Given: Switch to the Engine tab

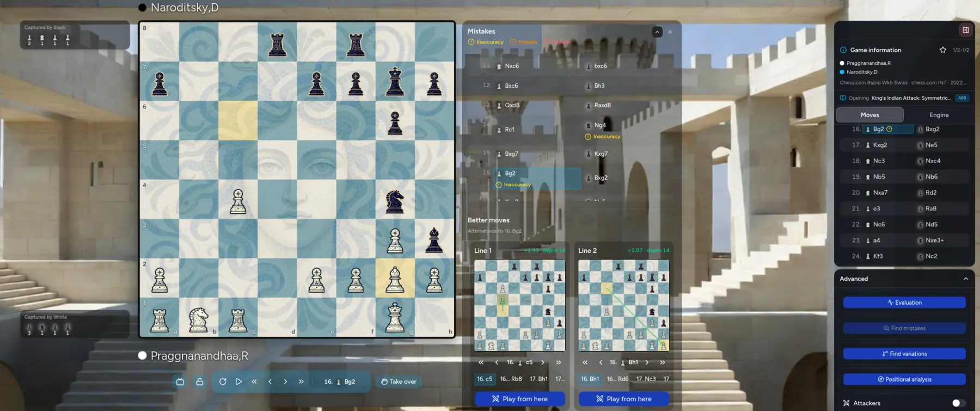Looking at the screenshot, I should pos(939,115).
